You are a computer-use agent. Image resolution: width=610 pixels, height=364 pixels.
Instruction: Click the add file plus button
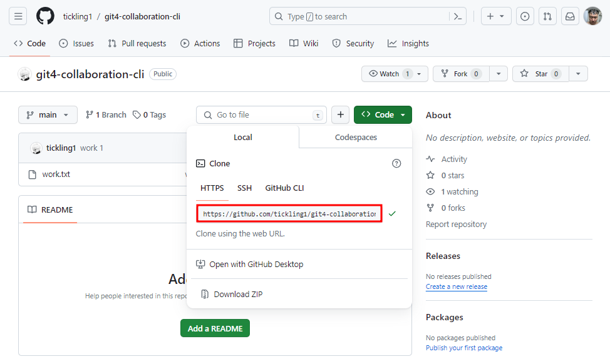[x=341, y=115]
